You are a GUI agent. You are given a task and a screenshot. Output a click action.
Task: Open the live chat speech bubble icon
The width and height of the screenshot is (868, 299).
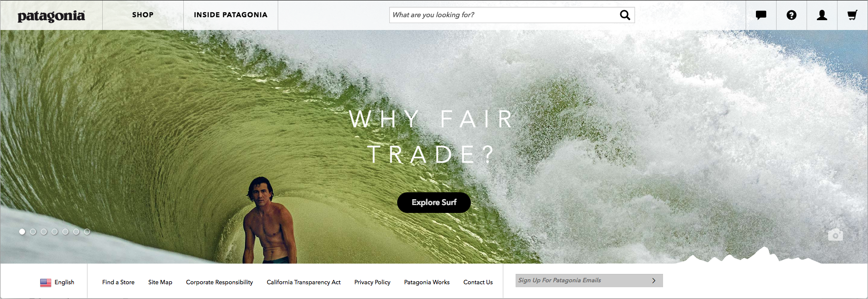[x=761, y=15]
